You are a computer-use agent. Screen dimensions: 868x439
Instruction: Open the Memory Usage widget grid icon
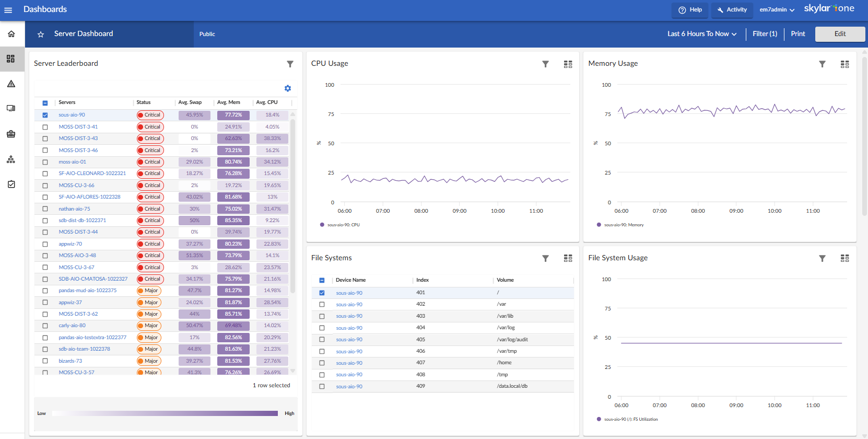click(x=844, y=64)
